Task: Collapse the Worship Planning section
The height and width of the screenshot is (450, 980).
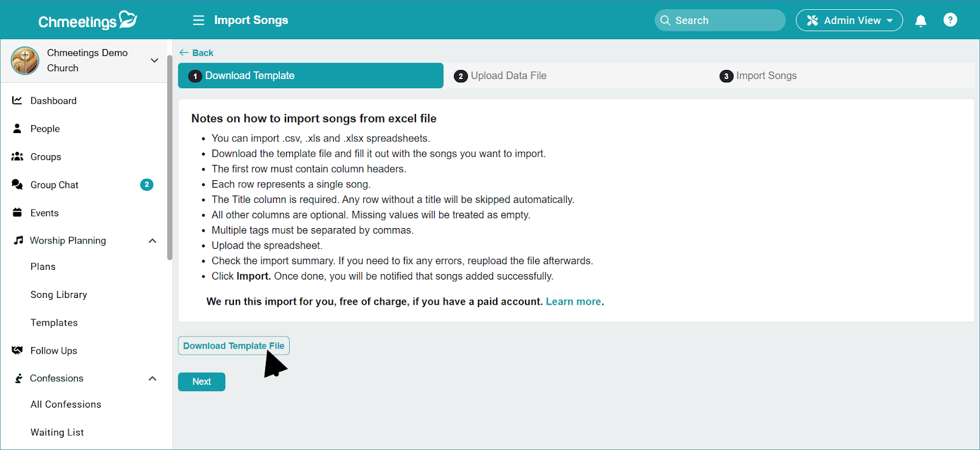Action: coord(153,241)
